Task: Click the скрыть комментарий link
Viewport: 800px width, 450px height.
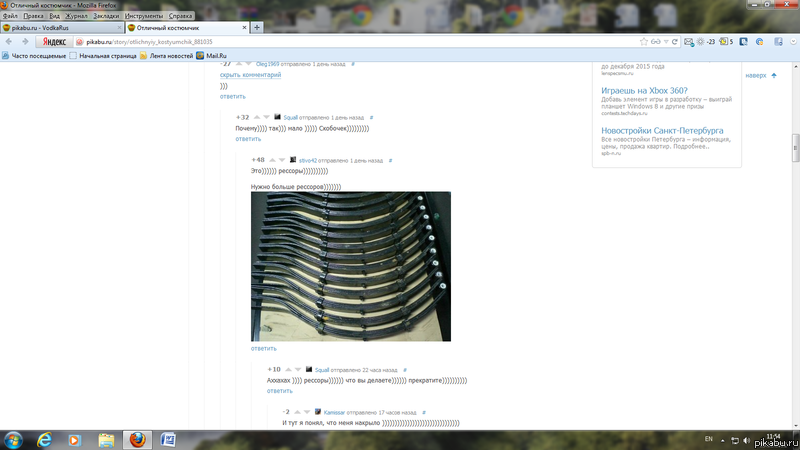Action: point(251,75)
